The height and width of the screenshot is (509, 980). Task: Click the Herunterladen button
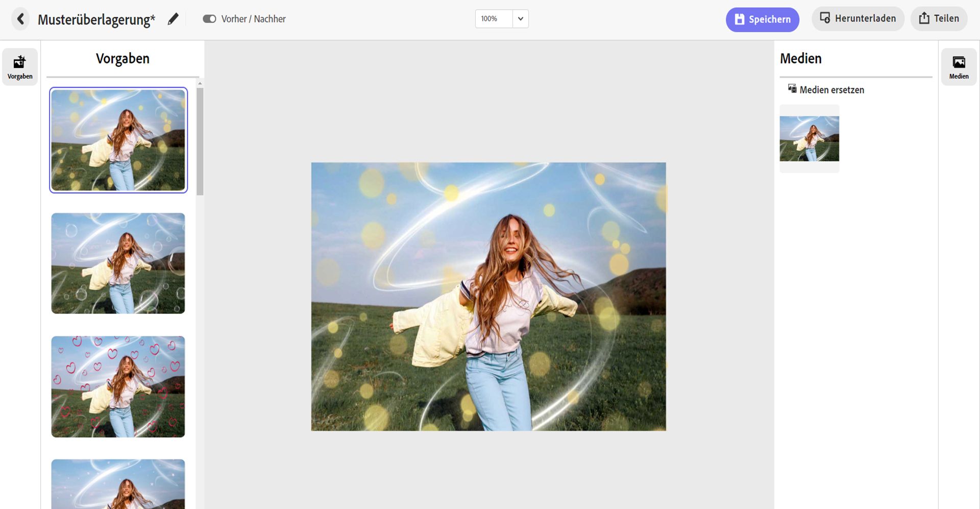[858, 18]
